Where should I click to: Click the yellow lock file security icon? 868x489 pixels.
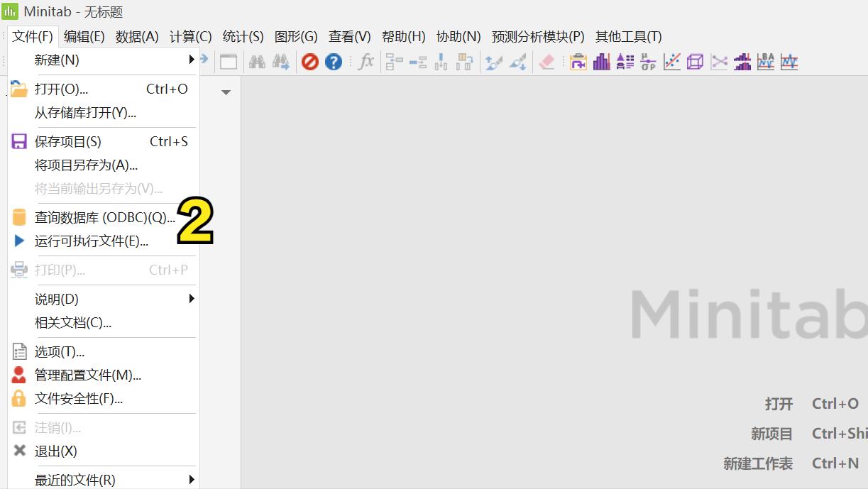coord(19,398)
